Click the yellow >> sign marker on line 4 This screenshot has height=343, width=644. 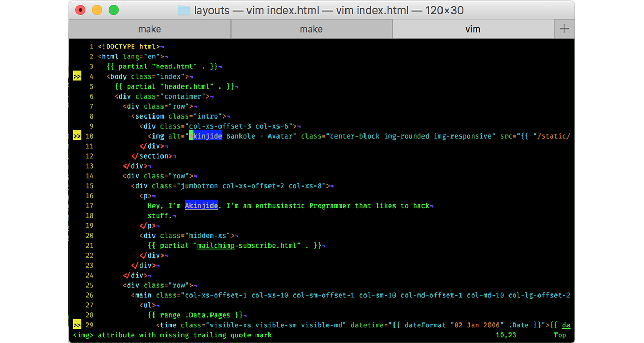point(77,76)
